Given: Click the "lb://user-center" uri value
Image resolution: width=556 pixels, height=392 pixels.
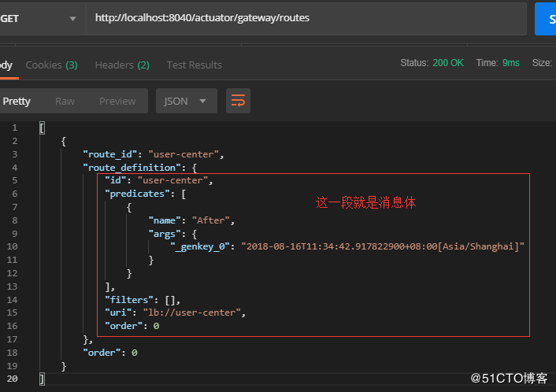Looking at the screenshot, I should (x=192, y=313).
